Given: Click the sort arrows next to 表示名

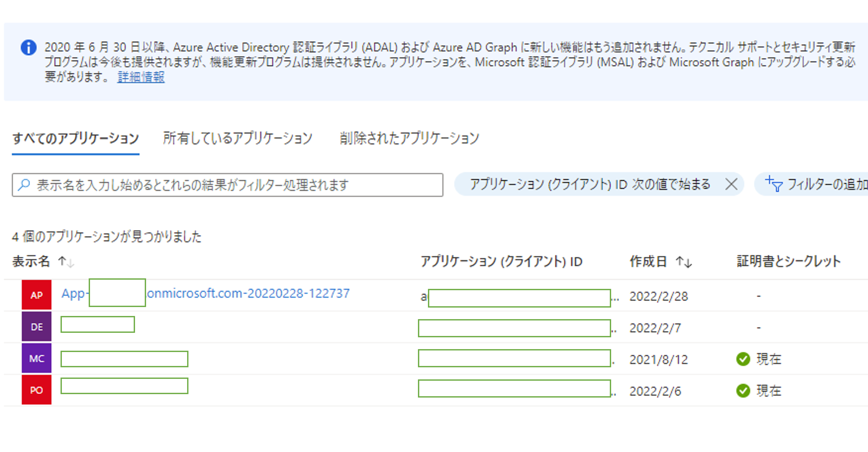Looking at the screenshot, I should pyautogui.click(x=66, y=262).
